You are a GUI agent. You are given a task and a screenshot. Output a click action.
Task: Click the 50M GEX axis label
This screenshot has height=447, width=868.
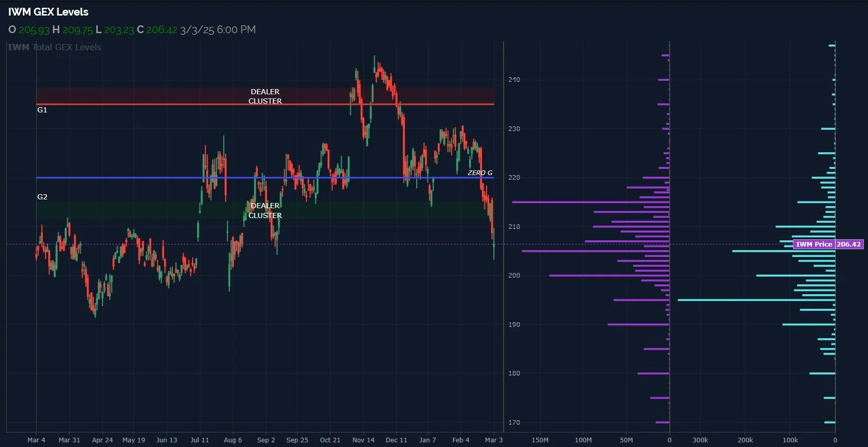tap(626, 440)
